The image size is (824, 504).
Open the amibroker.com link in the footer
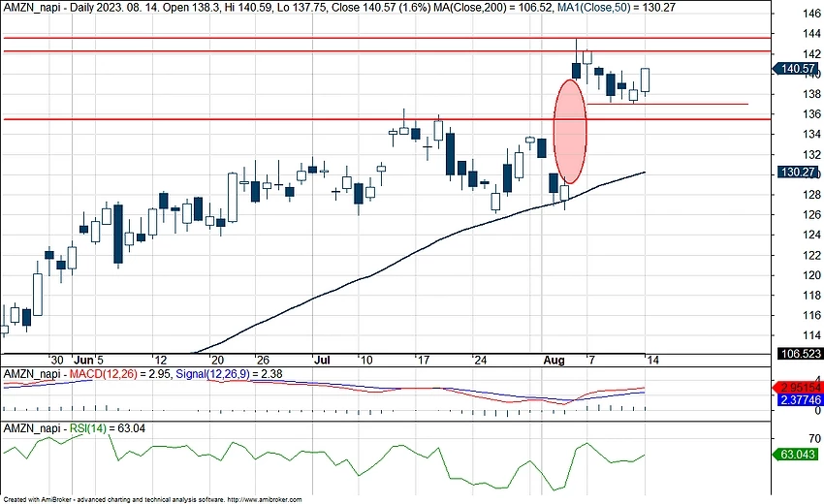(265, 500)
